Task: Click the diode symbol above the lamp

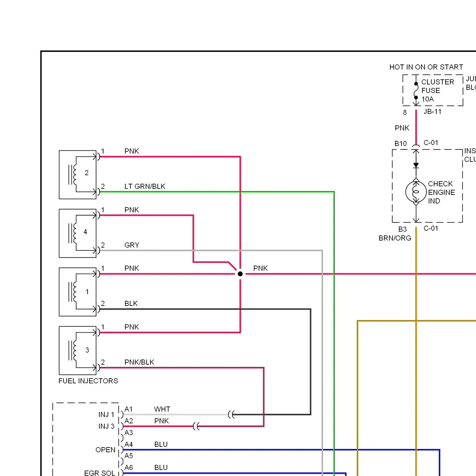Action: point(416,165)
